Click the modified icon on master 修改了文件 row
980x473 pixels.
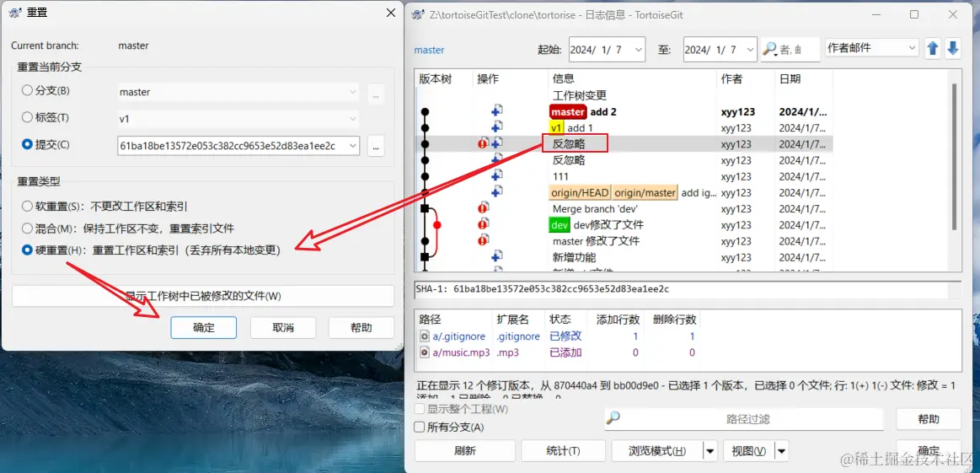(x=483, y=240)
